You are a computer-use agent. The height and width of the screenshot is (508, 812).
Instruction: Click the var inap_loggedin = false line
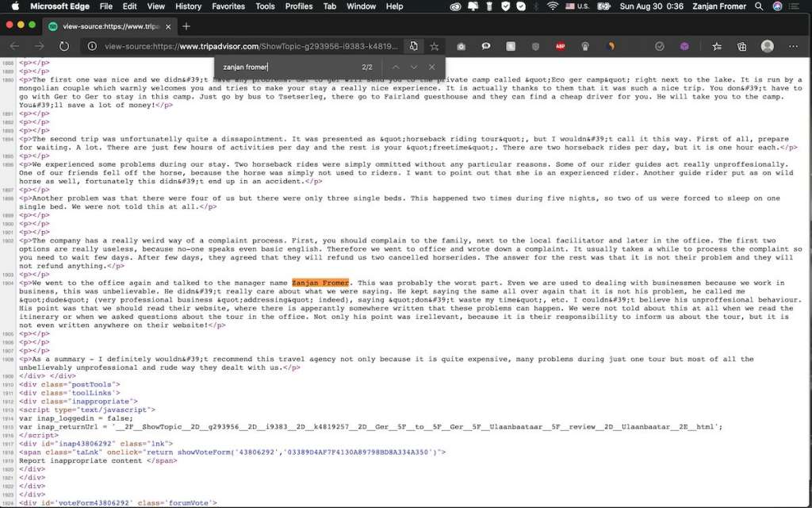pyautogui.click(x=76, y=418)
